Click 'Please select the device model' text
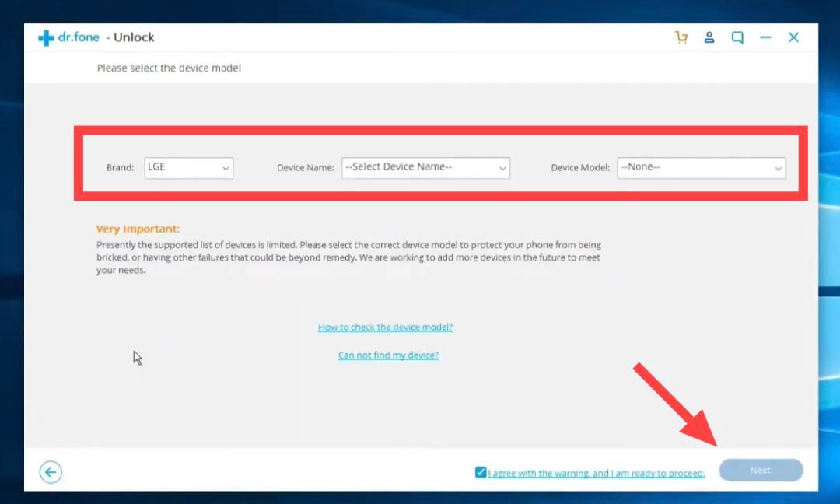 169,68
